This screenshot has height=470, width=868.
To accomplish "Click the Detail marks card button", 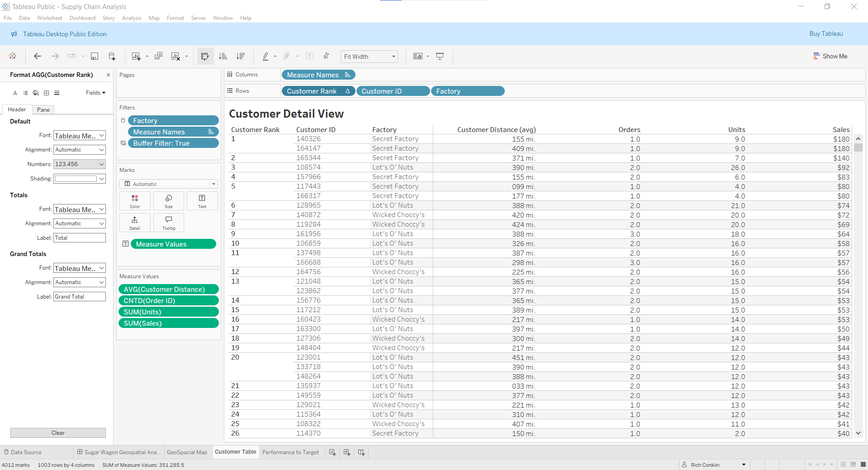I will tap(135, 223).
